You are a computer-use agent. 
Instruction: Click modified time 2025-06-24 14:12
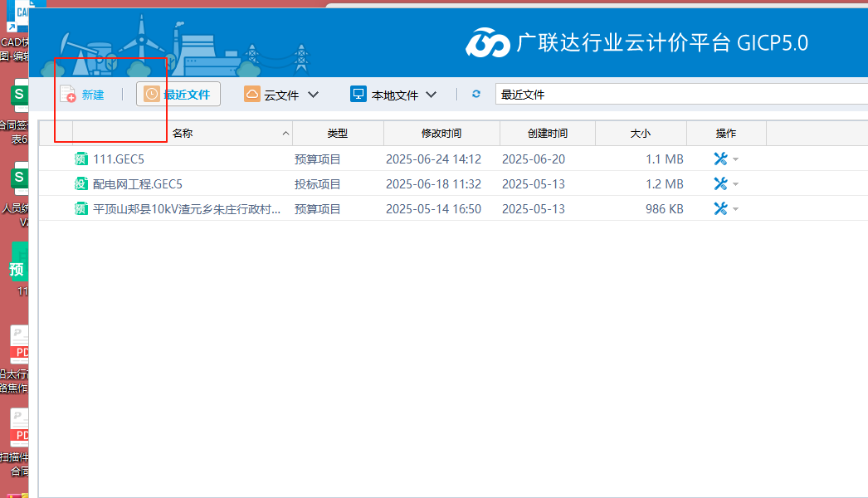click(x=433, y=159)
